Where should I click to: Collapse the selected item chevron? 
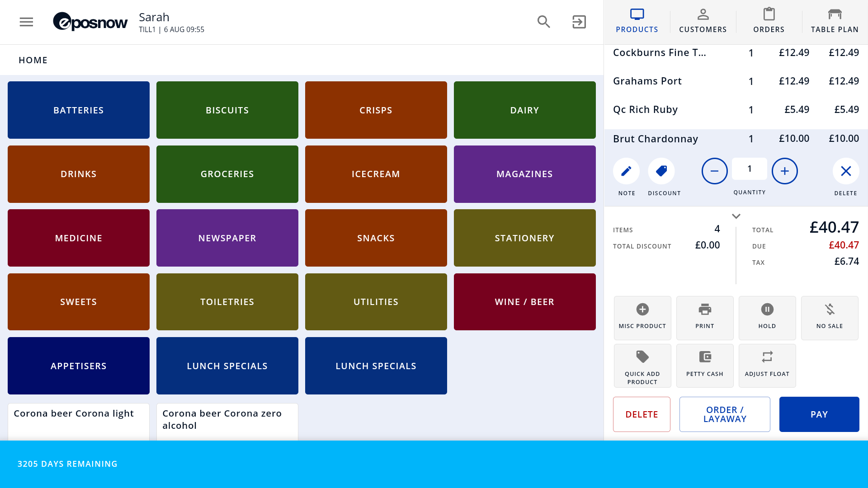point(736,216)
